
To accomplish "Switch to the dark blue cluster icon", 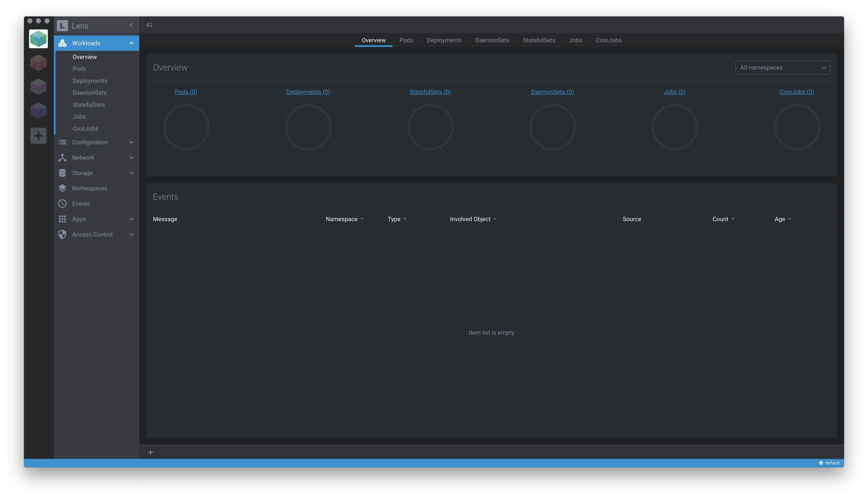I will pos(38,111).
